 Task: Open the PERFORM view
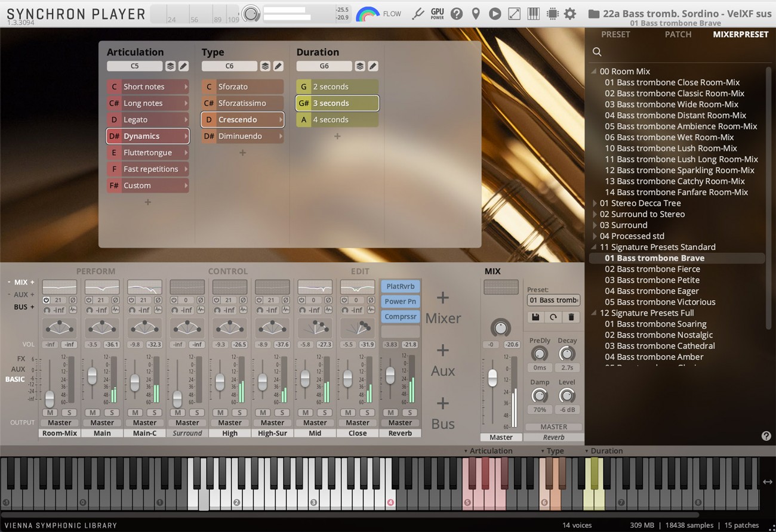click(96, 271)
